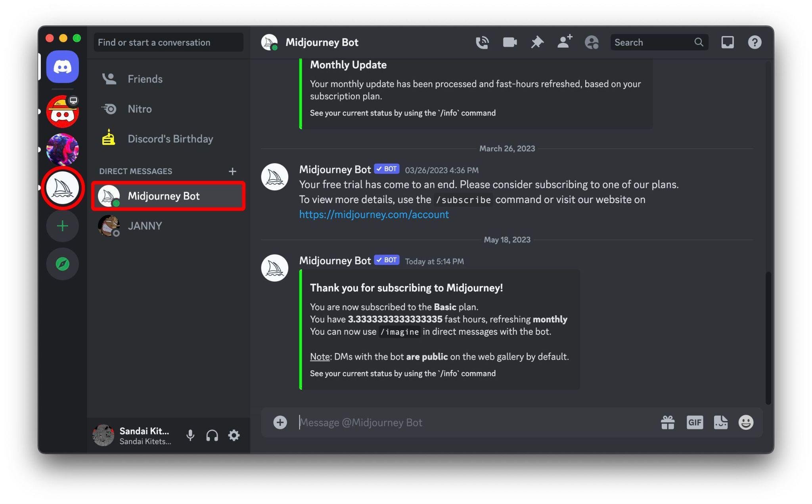This screenshot has height=504, width=812.
Task: Select the JANNY direct message
Action: click(168, 226)
